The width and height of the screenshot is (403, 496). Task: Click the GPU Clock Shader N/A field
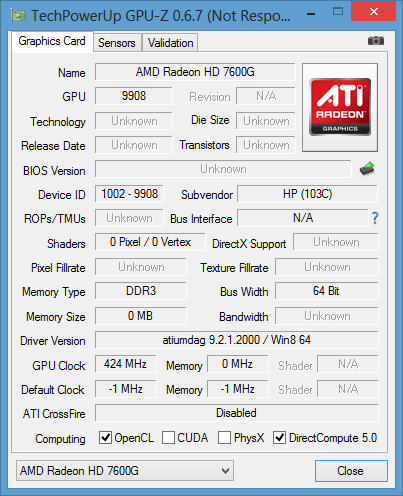pos(348,364)
